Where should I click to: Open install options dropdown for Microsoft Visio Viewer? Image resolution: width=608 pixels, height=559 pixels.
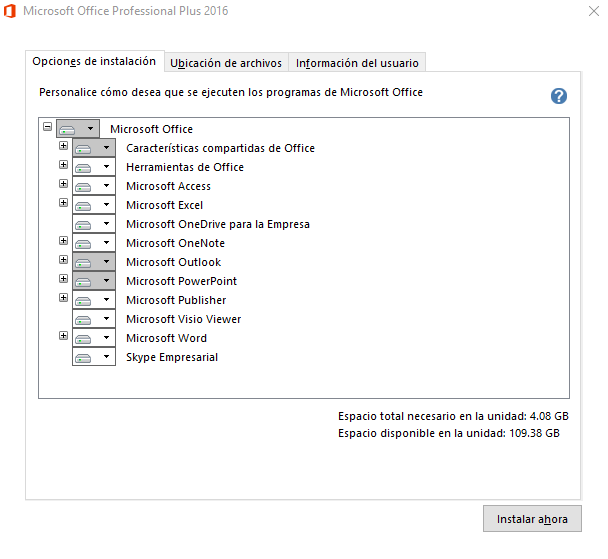pyautogui.click(x=94, y=319)
